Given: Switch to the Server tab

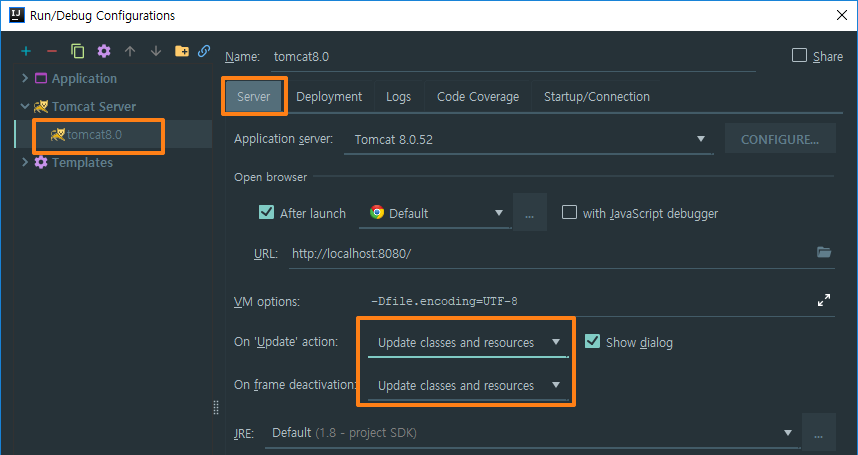Looking at the screenshot, I should click(x=253, y=97).
